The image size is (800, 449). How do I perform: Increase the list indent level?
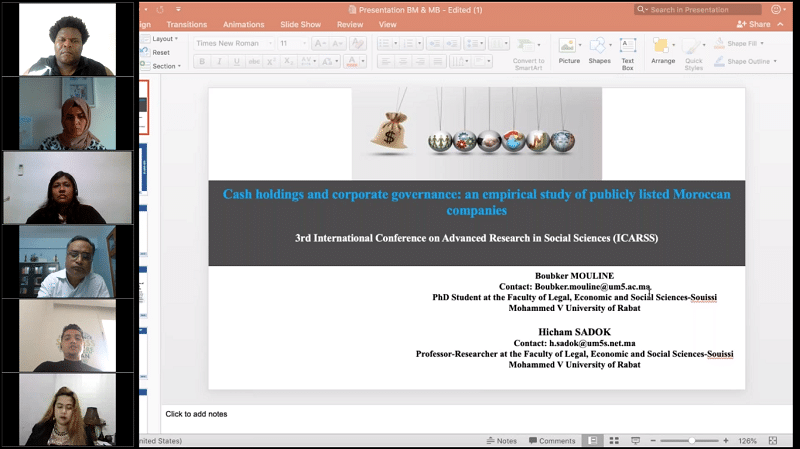(452, 43)
